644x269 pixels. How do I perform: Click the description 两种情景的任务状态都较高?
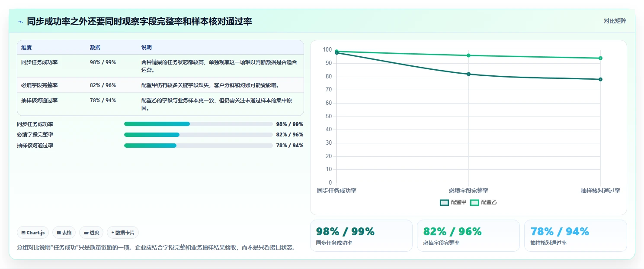219,66
